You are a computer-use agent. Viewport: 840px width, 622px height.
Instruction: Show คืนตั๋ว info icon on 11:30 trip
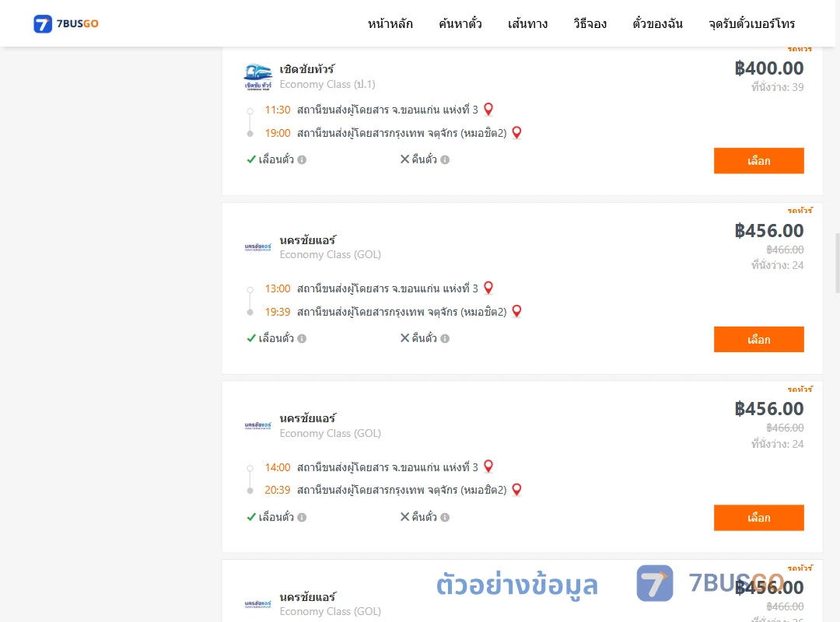(x=445, y=159)
